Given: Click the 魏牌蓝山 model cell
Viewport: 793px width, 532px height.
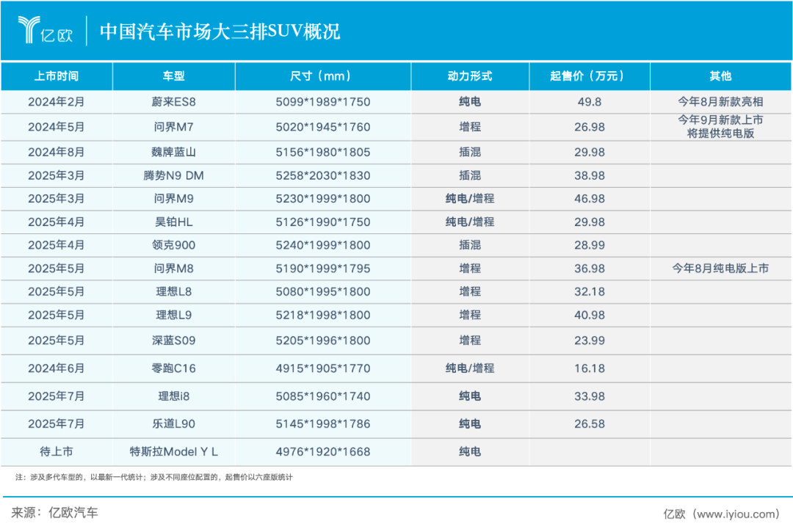Looking at the screenshot, I should (x=173, y=152).
